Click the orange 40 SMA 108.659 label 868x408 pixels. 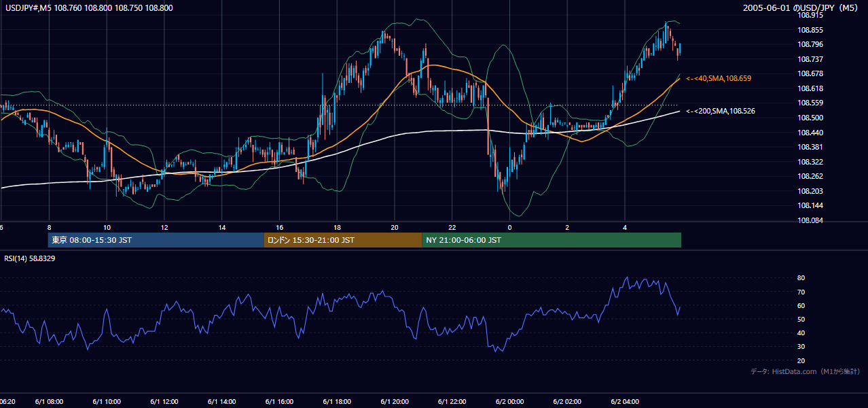point(719,79)
